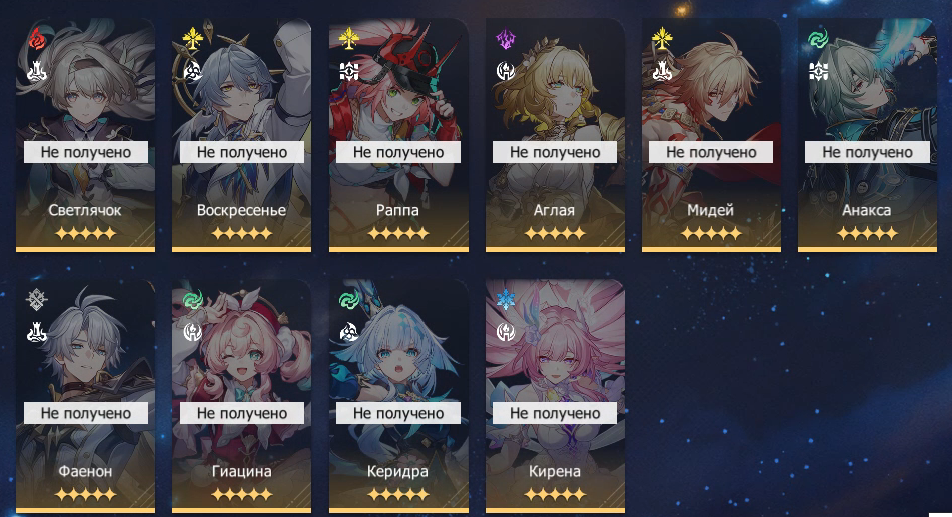952x517 pixels.
Task: Click "Не получено" label on Светлячок card
Action: coord(86,152)
